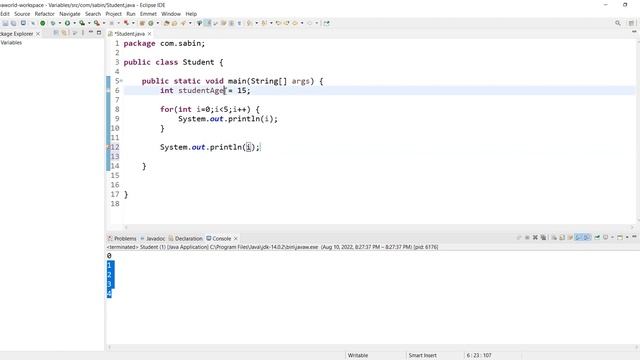The width and height of the screenshot is (640, 360).
Task: Click the toolbar Search magnifier icon at far right
Action: pos(618,23)
